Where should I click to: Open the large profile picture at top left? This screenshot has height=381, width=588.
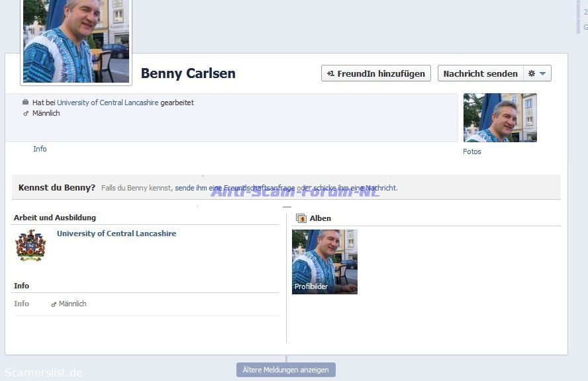(x=76, y=41)
